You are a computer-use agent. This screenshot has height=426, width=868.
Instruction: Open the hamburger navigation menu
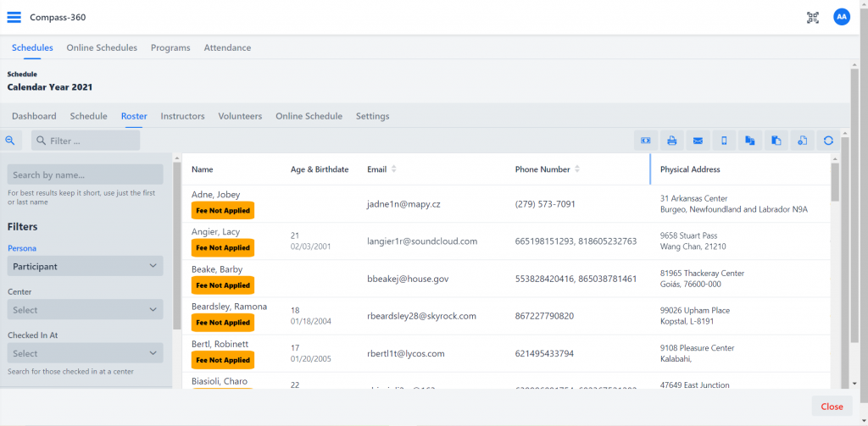click(x=14, y=17)
